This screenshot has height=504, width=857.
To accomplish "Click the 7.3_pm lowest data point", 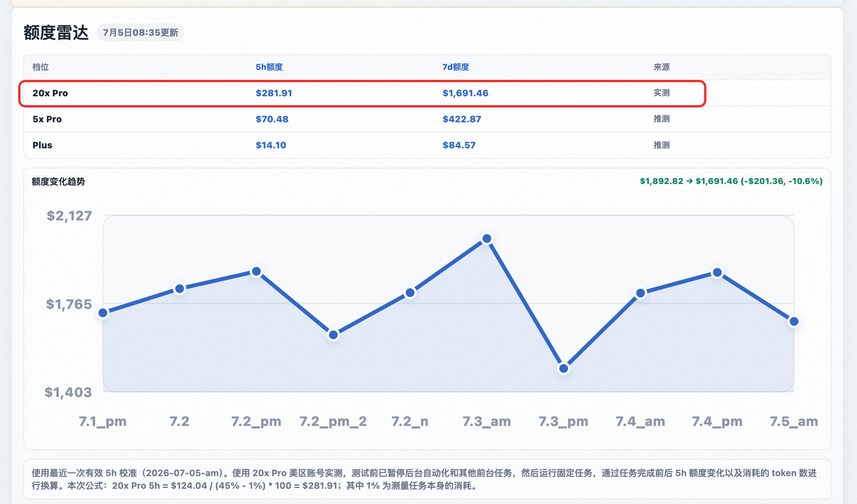I will (x=564, y=369).
